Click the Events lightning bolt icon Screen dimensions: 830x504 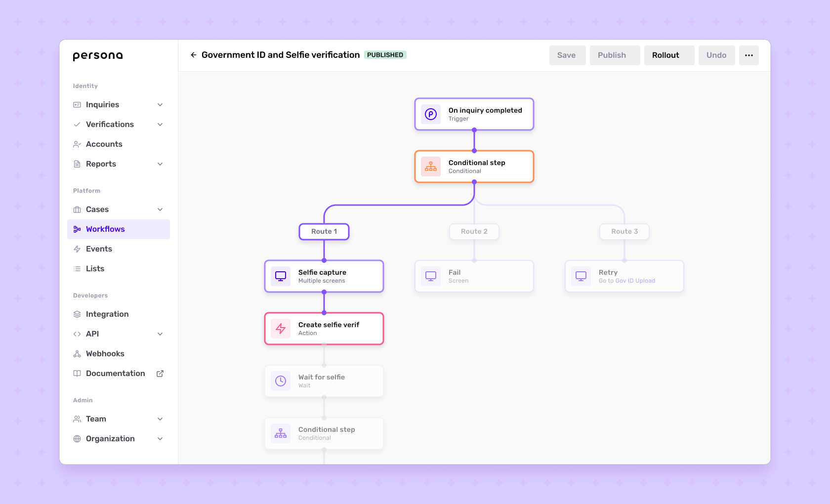point(77,249)
